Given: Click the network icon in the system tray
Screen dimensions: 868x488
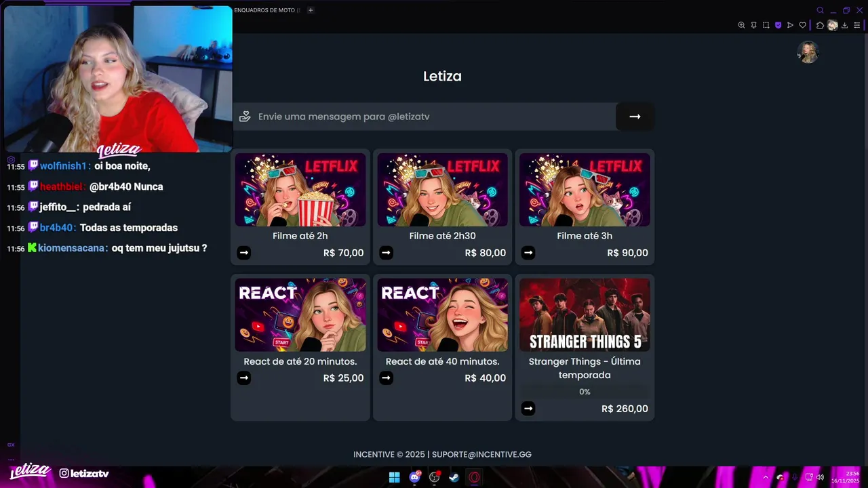Looking at the screenshot, I should pos(809,477).
